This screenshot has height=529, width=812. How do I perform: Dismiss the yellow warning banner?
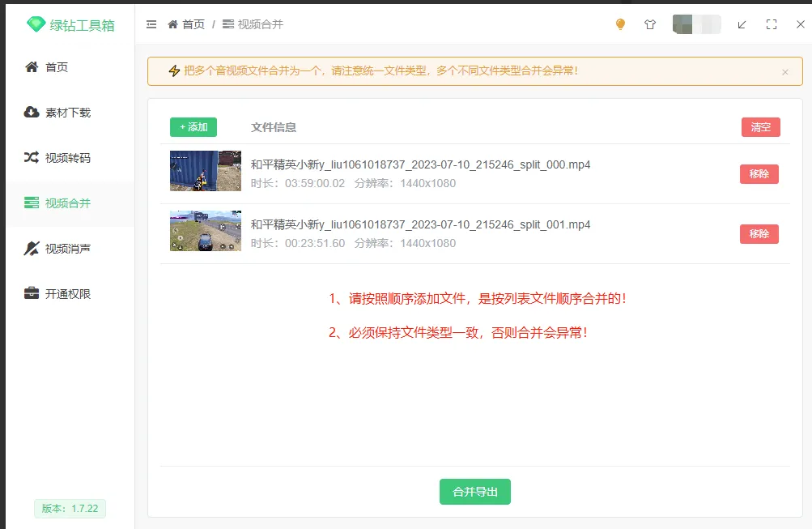[784, 71]
